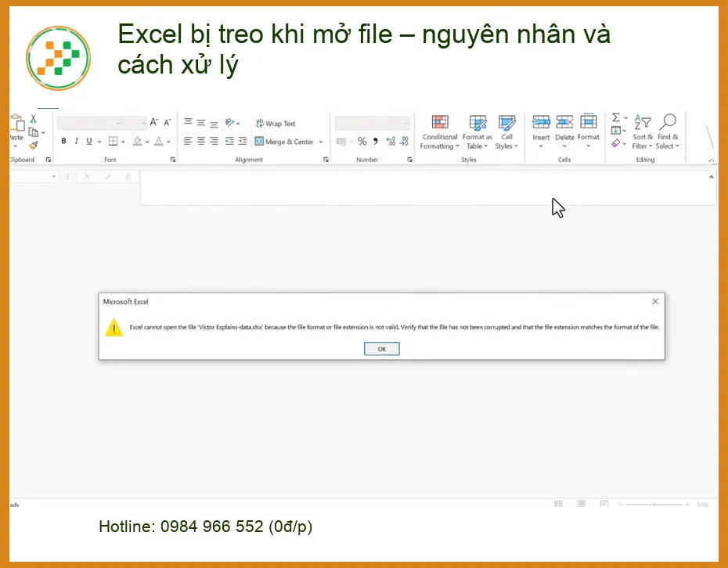728x568 pixels.
Task: Open Alignment dialog launcher
Action: (x=326, y=160)
